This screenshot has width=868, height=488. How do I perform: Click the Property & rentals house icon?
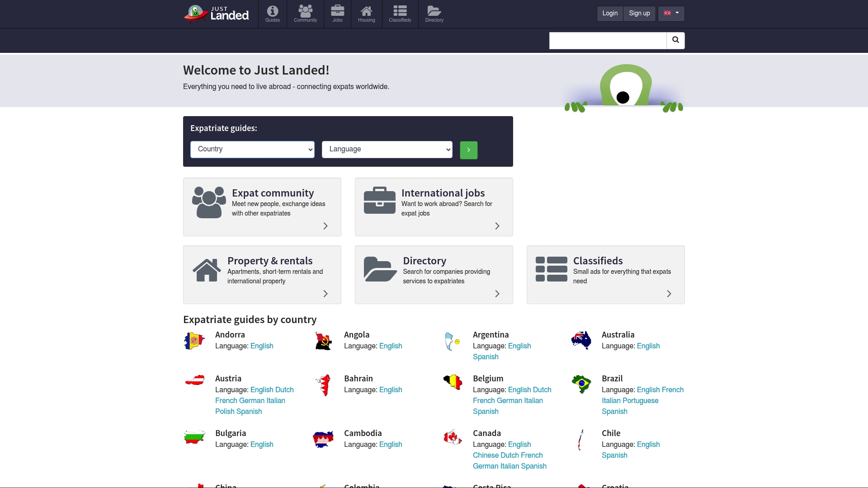tap(207, 270)
